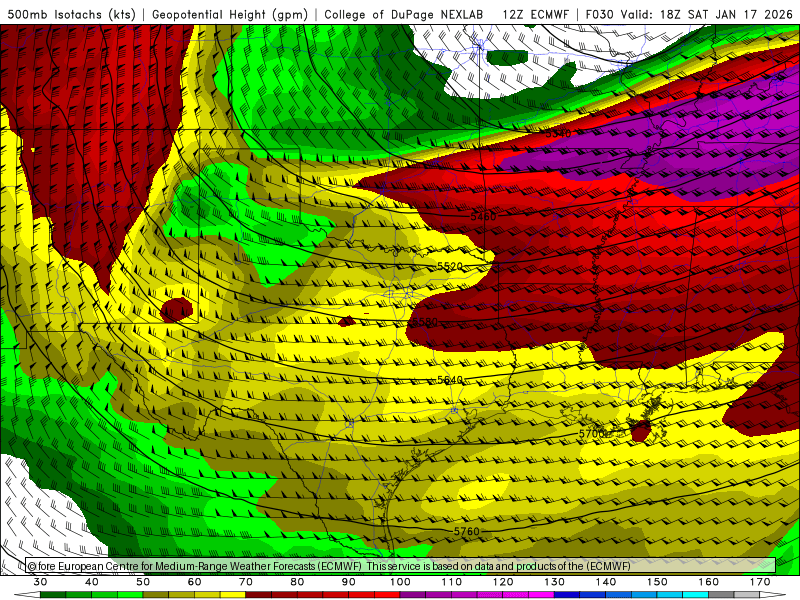Click the 5340 height contour label
Screen dimensions: 800x600
558,134
